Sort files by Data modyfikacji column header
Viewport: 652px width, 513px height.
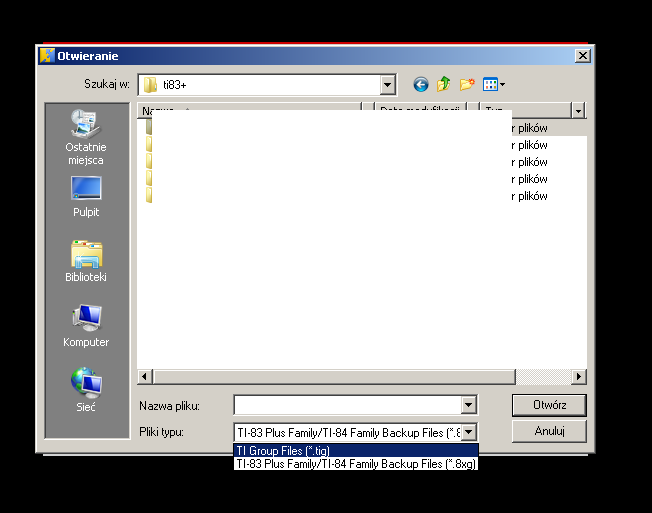pos(419,110)
